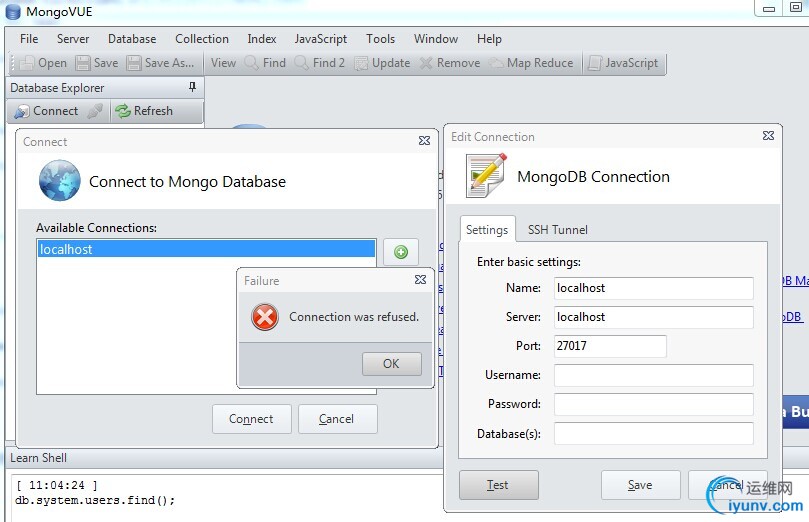
Task: Open the Server menu
Action: click(73, 39)
